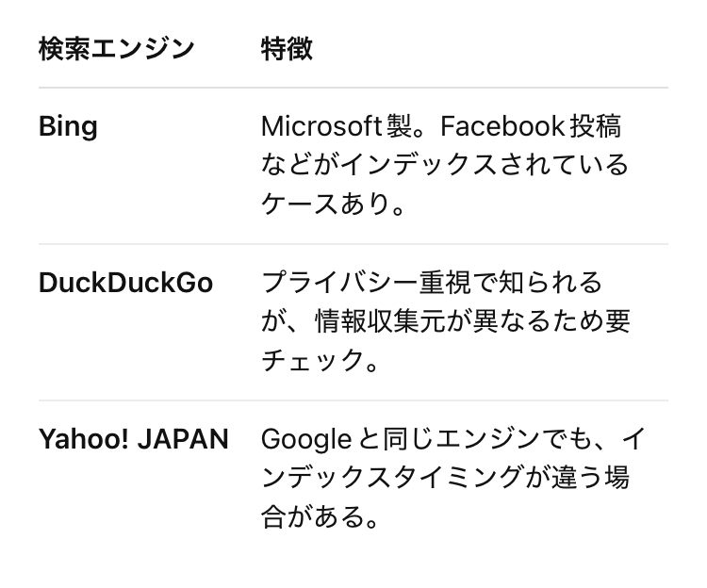Click the ケースあり。 text in Bing row

(x=333, y=204)
